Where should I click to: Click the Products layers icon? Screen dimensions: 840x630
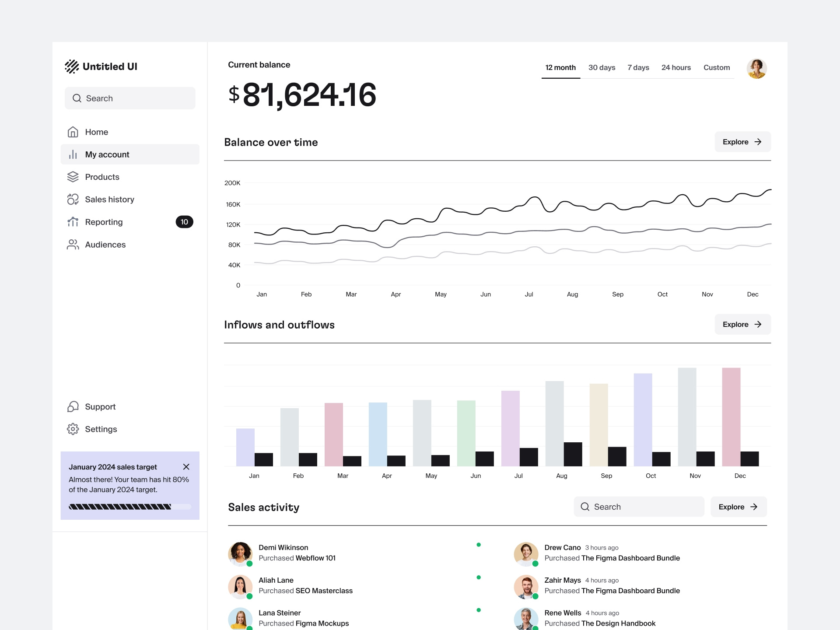click(73, 177)
